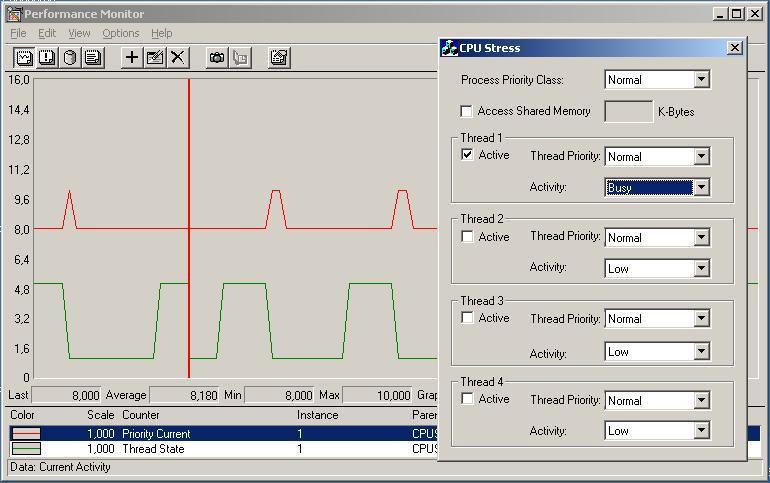Open Thread 1 Activity dropdown showing Busy
Screen dimensions: 770x483
pyautogui.click(x=702, y=187)
